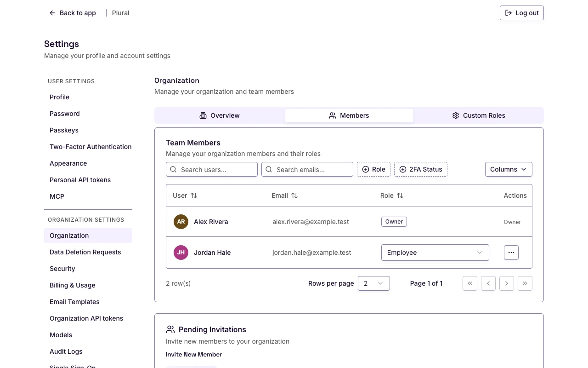Click jordan.hale@example.test email cell

(x=312, y=253)
